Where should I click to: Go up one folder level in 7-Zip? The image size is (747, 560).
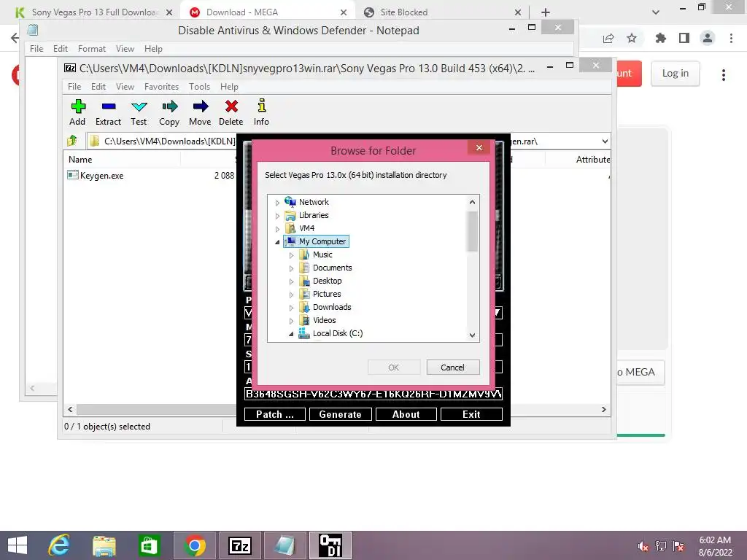tap(72, 141)
